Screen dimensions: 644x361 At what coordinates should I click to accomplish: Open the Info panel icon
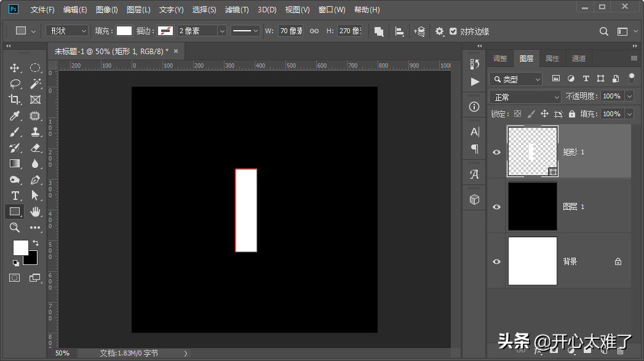474,107
